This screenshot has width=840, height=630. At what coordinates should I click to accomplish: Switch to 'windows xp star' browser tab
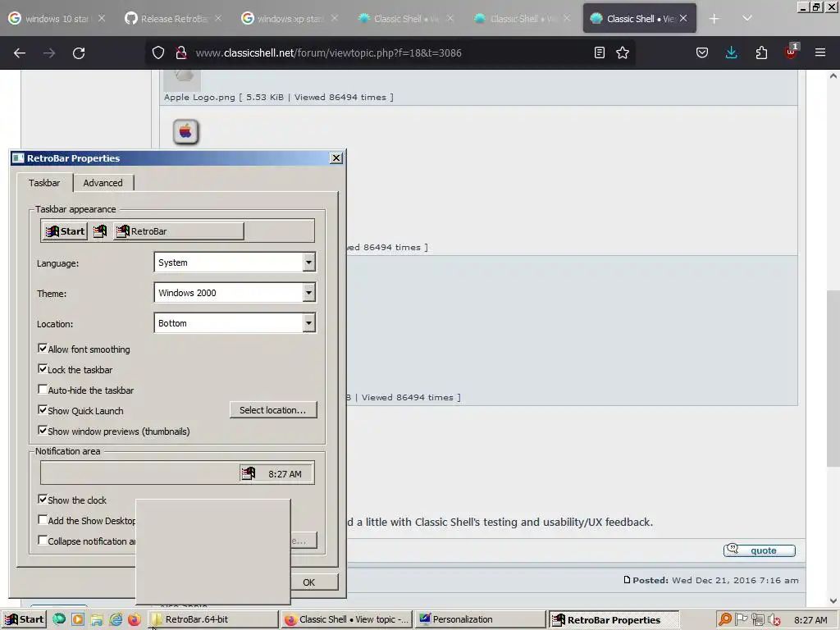pos(290,19)
